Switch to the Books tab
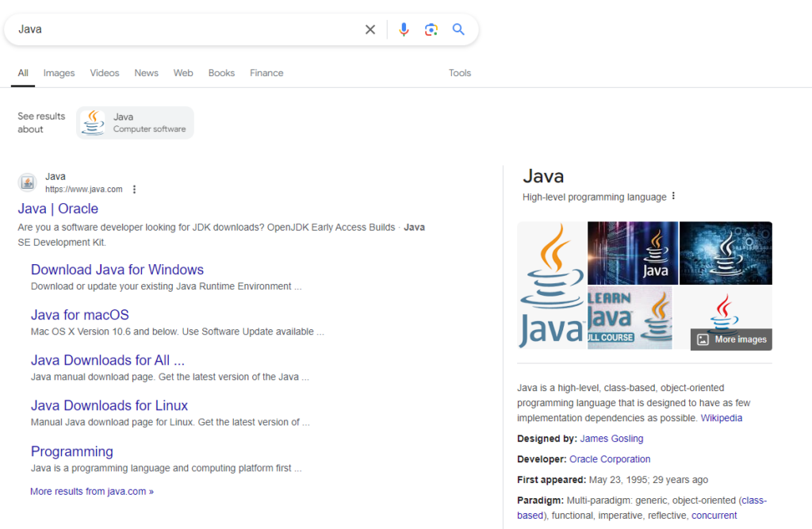The width and height of the screenshot is (812, 529). (222, 73)
